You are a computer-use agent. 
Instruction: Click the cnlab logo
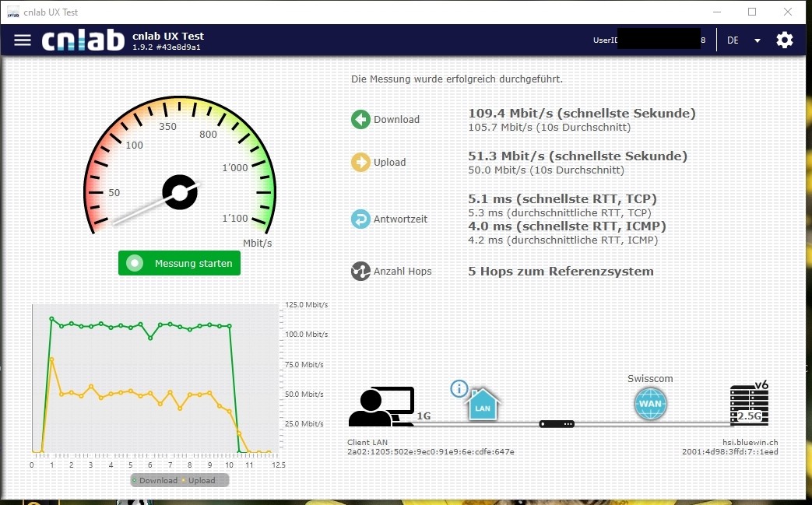point(83,40)
